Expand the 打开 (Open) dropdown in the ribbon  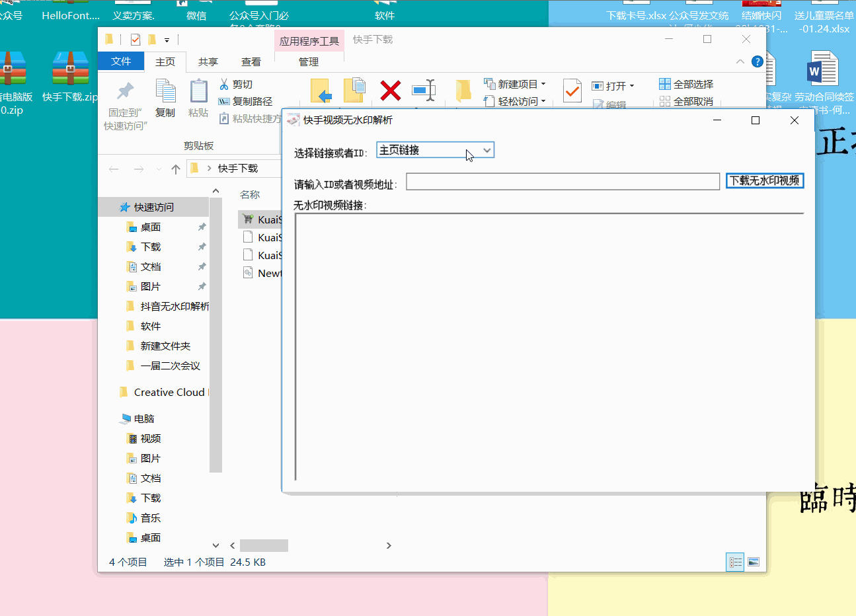(632, 86)
